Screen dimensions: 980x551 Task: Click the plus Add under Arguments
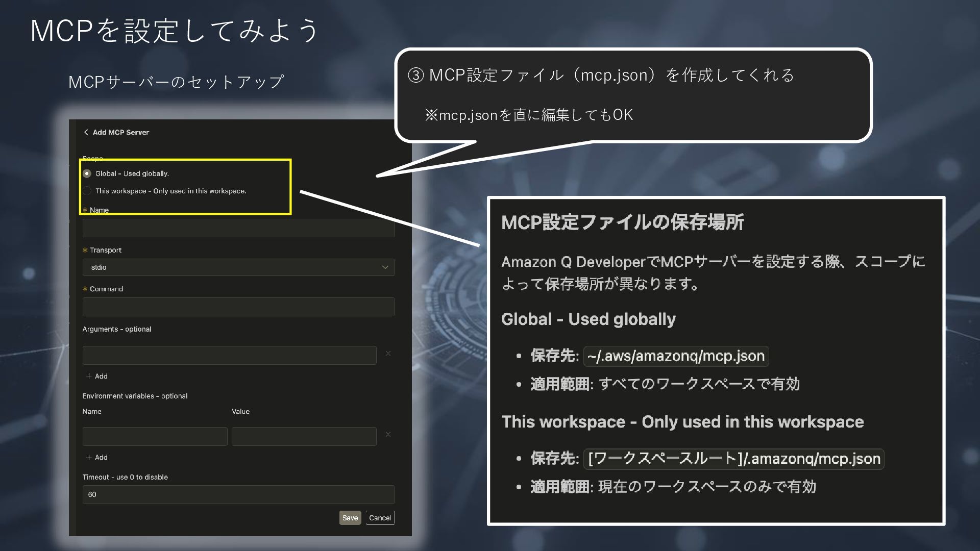(x=97, y=376)
